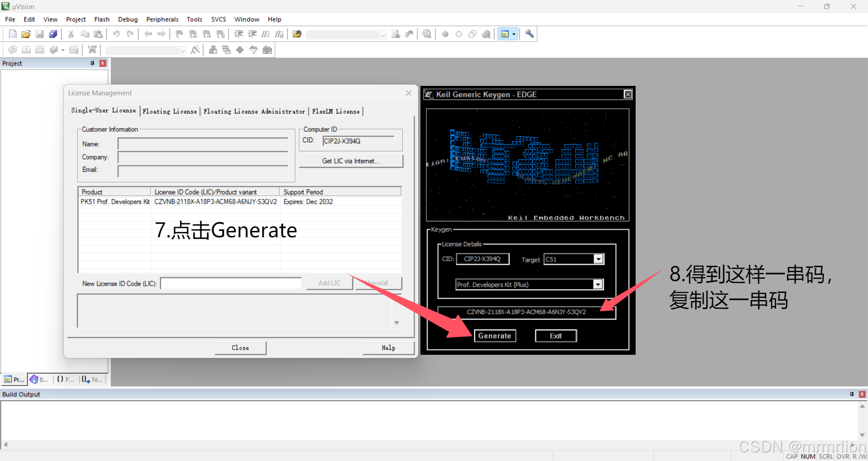
Task: Open the Flash menu
Action: coord(102,19)
